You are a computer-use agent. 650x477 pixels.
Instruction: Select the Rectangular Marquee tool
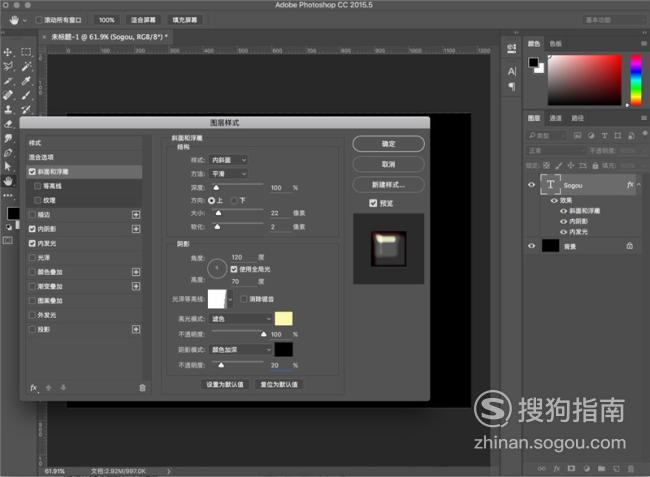[x=26, y=52]
